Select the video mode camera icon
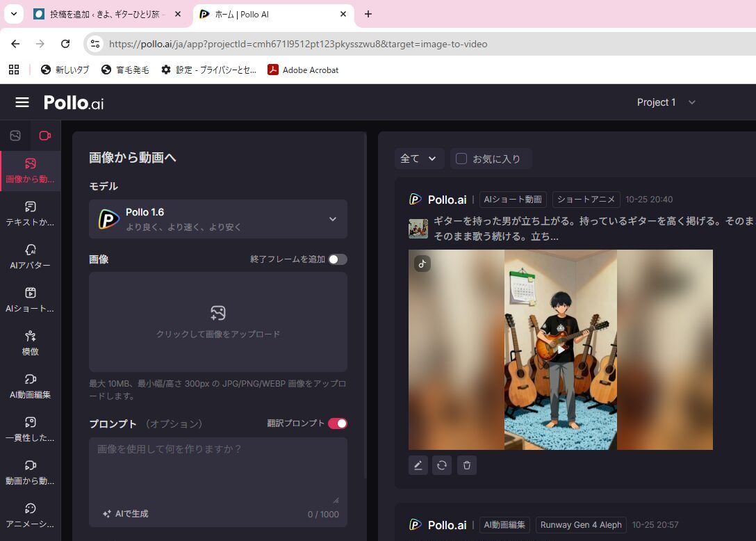The height and width of the screenshot is (541, 756). pyautogui.click(x=45, y=136)
